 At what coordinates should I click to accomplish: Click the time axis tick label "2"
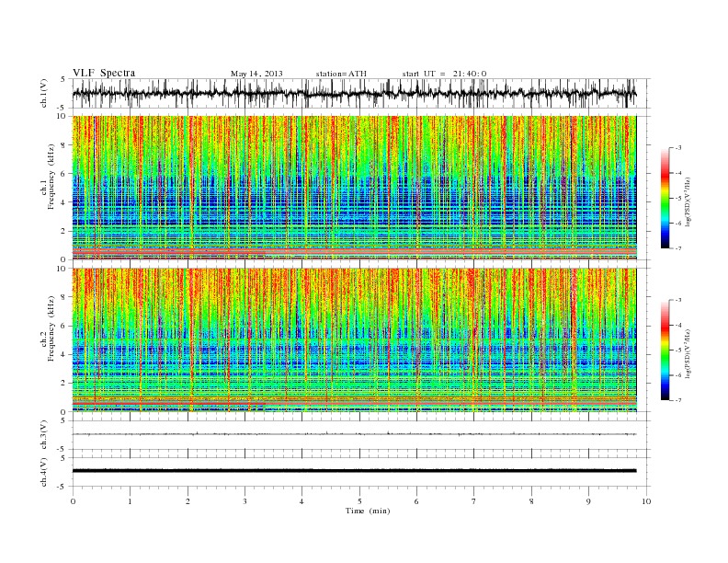188,501
